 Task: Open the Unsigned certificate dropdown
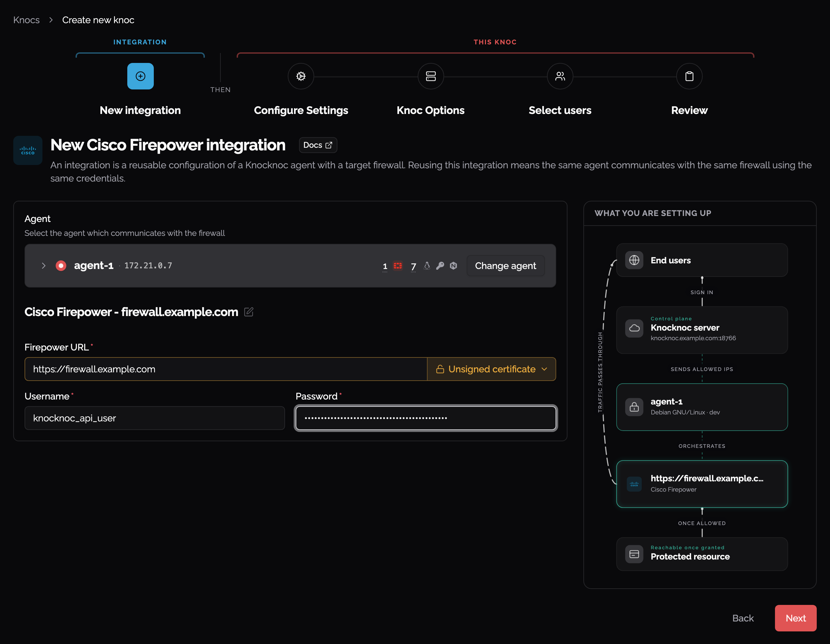[491, 369]
